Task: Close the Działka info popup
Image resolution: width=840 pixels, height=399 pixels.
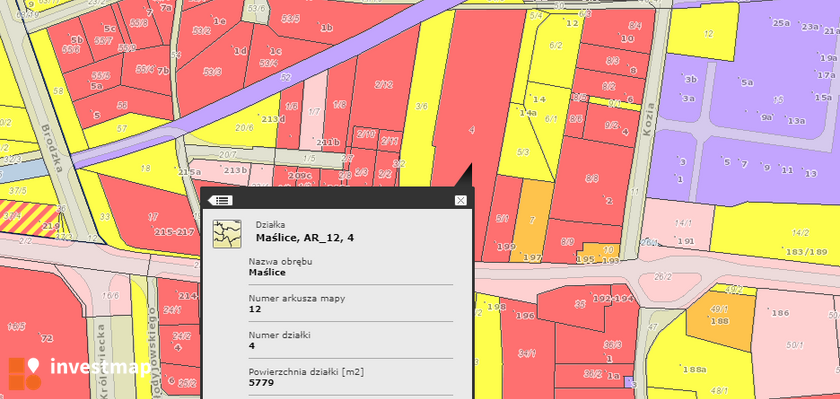Action: [461, 200]
